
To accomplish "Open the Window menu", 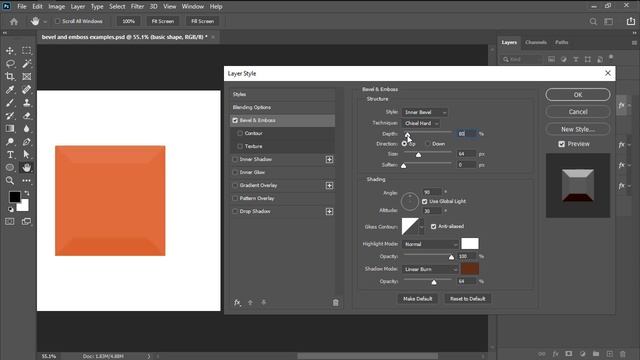I will (x=193, y=7).
